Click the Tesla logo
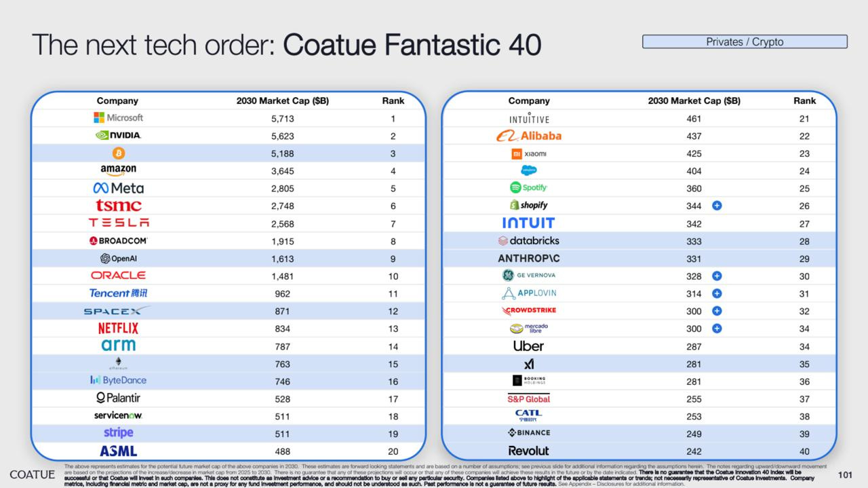 click(x=119, y=223)
